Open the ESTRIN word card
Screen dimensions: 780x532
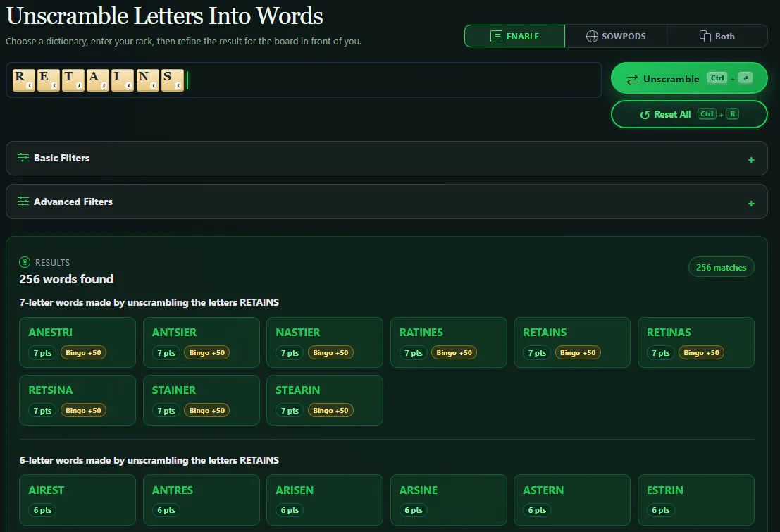pyautogui.click(x=696, y=500)
